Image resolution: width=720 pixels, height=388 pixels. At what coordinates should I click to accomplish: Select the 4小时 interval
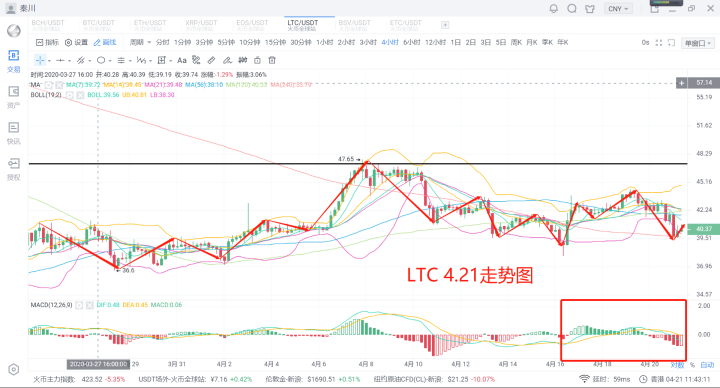390,42
